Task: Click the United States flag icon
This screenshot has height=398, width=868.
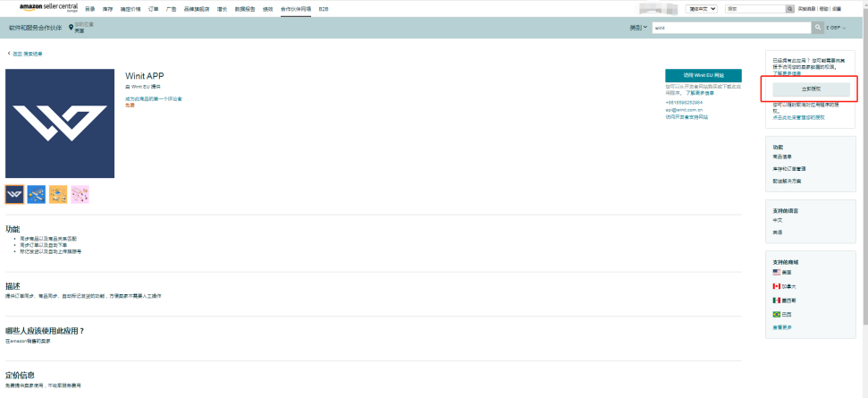Action: [x=777, y=273]
